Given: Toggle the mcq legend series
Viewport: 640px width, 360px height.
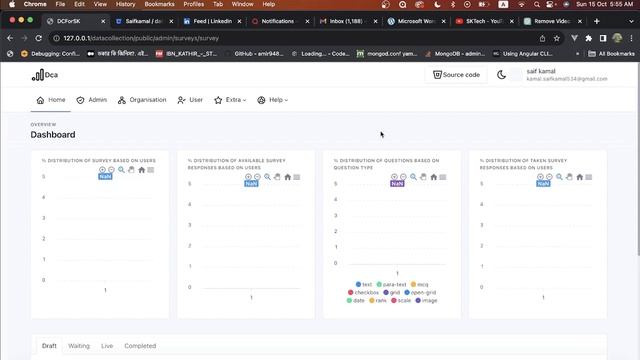Looking at the screenshot, I should (x=420, y=284).
